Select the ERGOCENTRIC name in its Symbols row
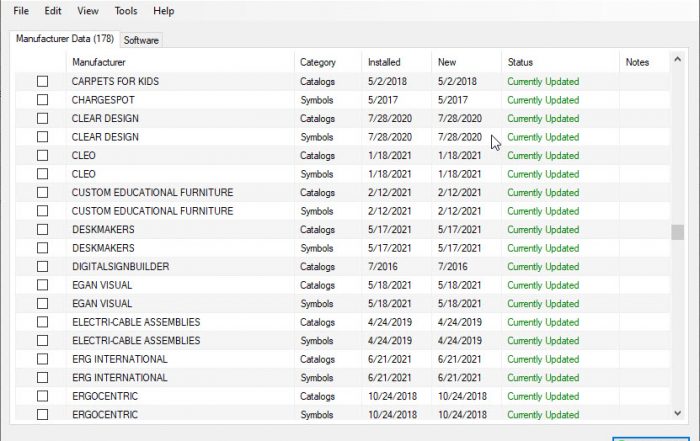 [x=105, y=415]
